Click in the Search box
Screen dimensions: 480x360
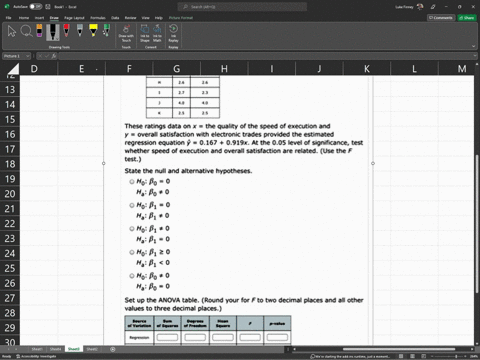[242, 7]
